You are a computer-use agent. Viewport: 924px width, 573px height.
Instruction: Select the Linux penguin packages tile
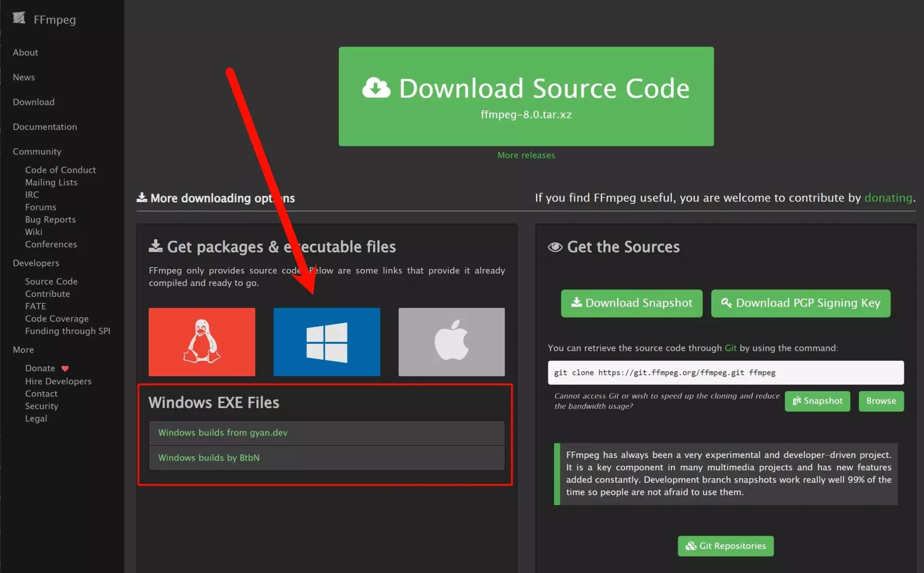pyautogui.click(x=202, y=342)
